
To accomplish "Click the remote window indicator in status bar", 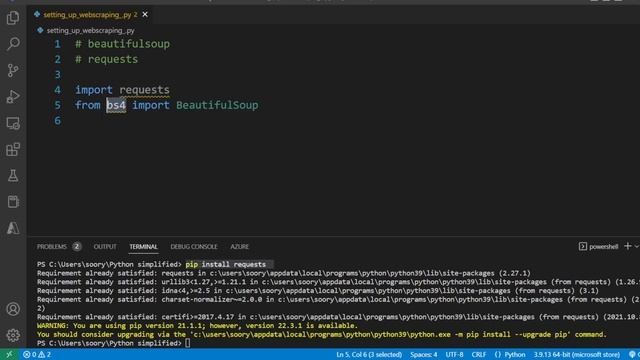I will click(9, 354).
